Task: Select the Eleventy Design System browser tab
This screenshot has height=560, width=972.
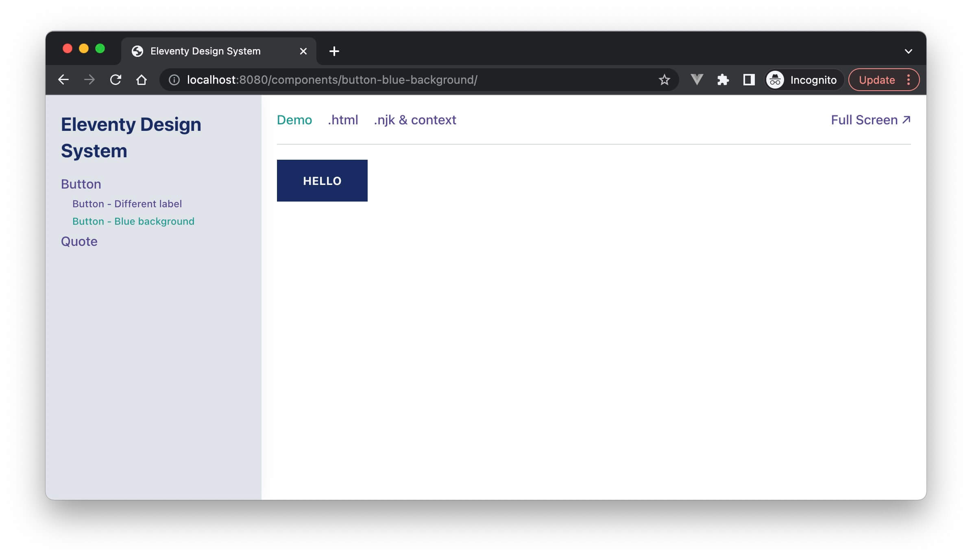Action: coord(219,51)
